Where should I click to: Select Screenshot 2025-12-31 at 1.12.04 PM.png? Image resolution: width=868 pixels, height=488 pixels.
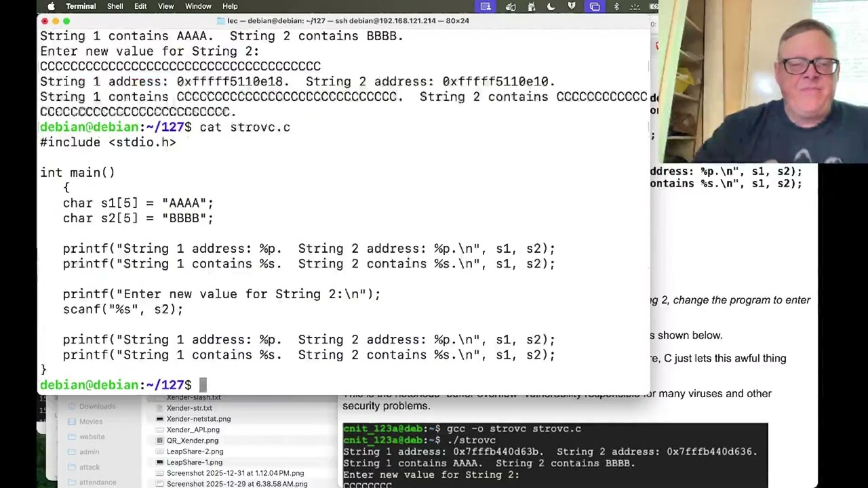point(235,473)
